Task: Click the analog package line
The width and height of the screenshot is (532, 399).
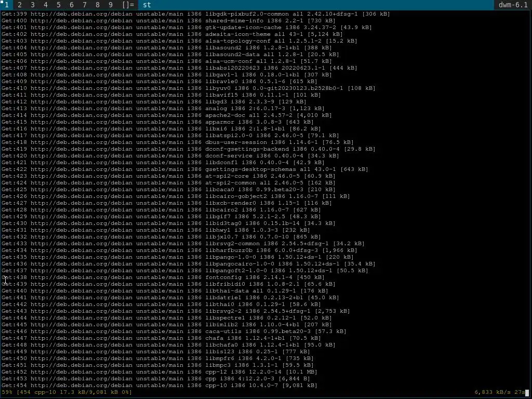Action: [x=163, y=109]
